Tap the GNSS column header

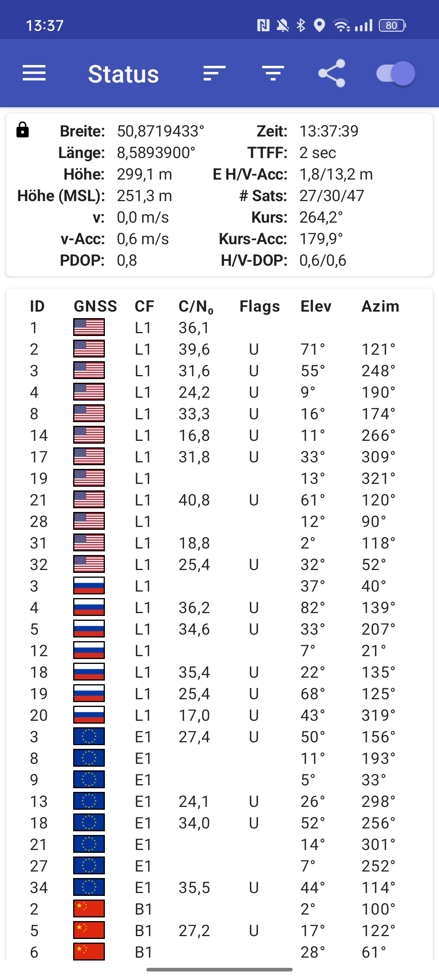pos(95,306)
